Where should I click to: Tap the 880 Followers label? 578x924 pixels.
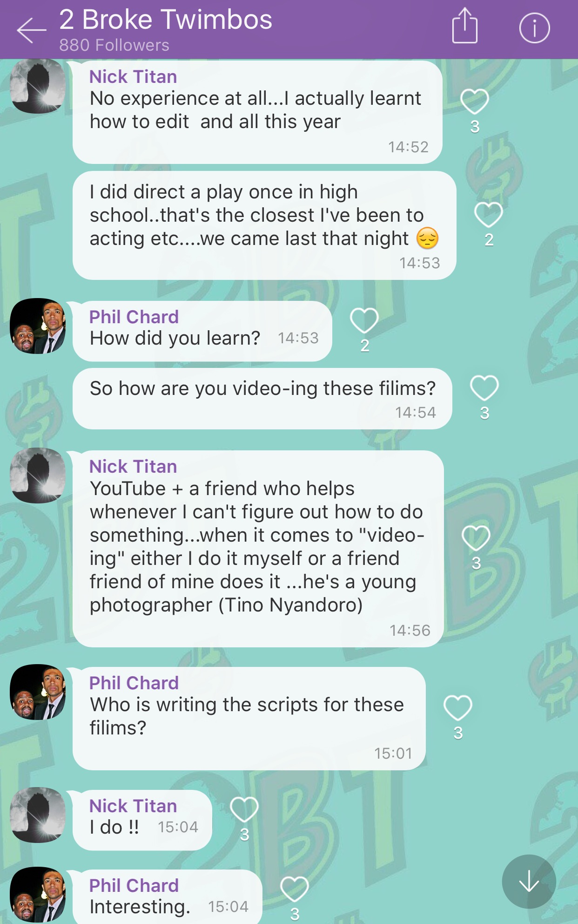pyautogui.click(x=114, y=45)
